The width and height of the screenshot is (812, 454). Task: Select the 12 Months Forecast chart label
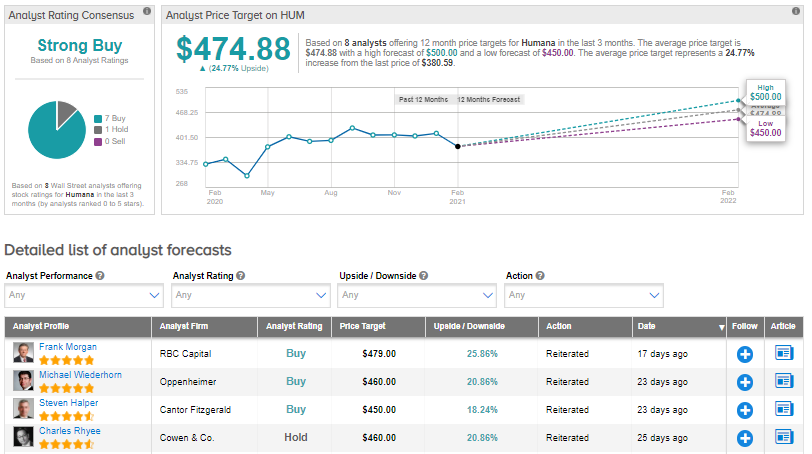(489, 100)
